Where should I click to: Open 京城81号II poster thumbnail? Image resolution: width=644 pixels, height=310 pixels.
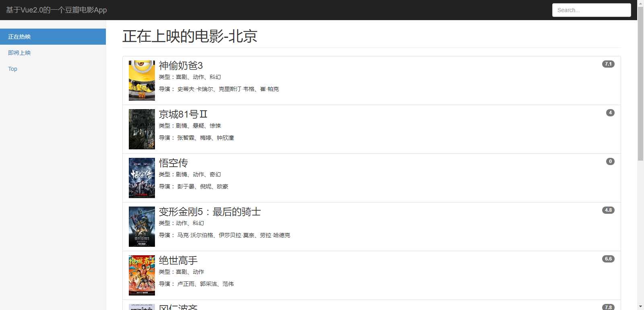click(142, 129)
